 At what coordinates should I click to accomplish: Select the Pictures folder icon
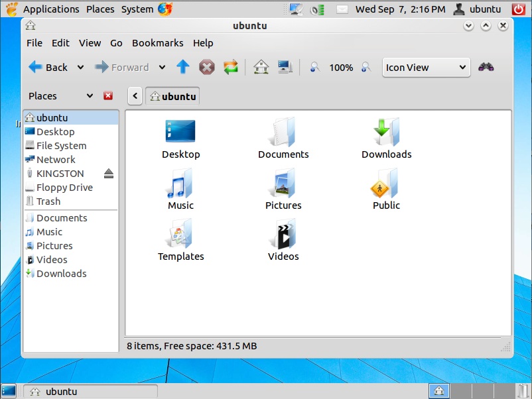283,183
